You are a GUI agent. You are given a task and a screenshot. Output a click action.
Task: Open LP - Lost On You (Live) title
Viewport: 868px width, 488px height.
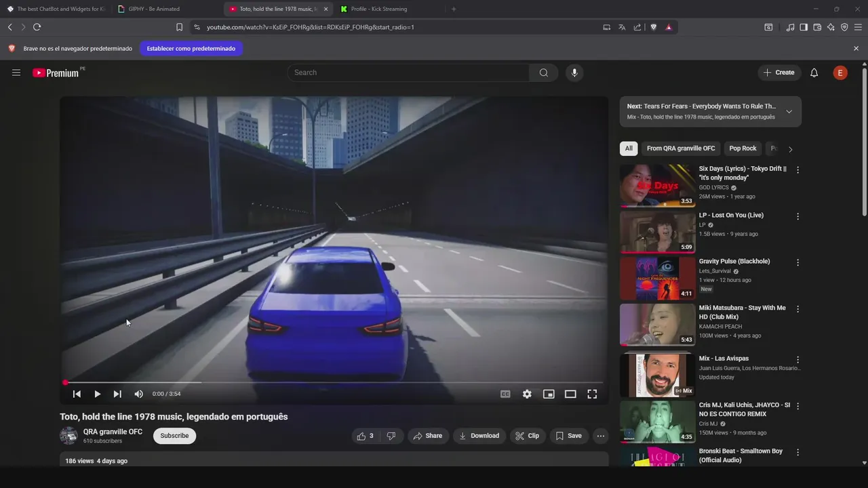tap(731, 216)
